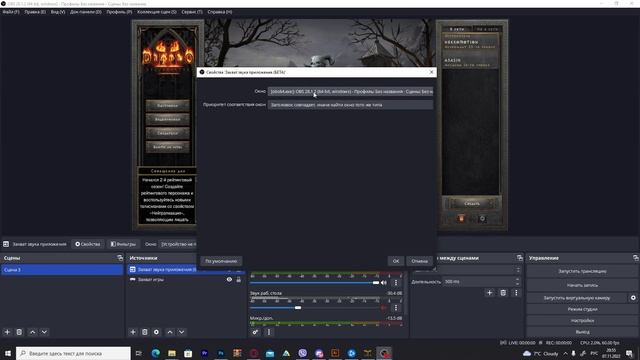
Task: Mute the top mixer channel speaker icon
Action: pyautogui.click(x=384, y=282)
